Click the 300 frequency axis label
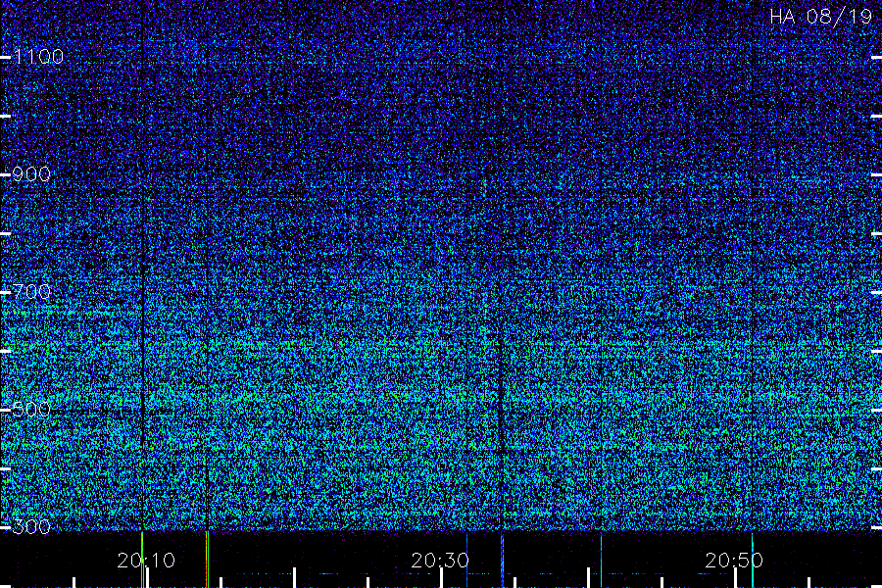 31,527
